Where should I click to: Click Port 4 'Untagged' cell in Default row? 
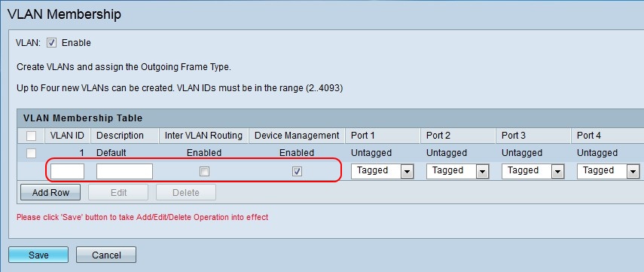597,153
